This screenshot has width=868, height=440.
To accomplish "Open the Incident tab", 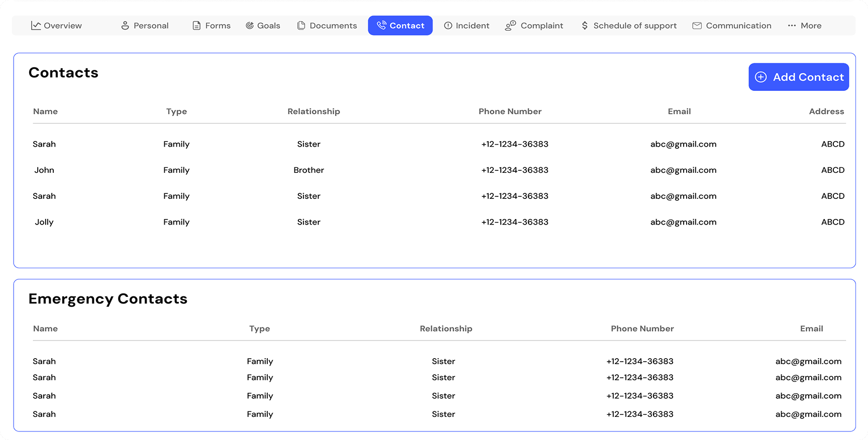I will point(467,26).
